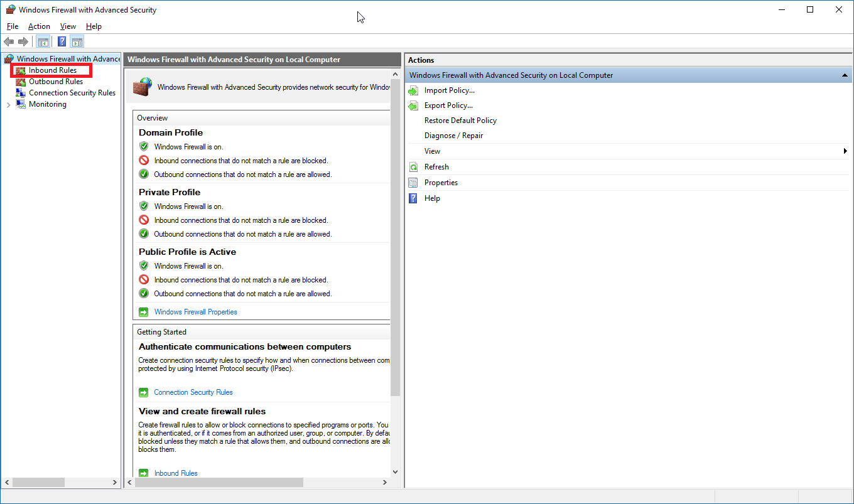The width and height of the screenshot is (854, 504).
Task: Click Restore Default Policy action
Action: 460,121
